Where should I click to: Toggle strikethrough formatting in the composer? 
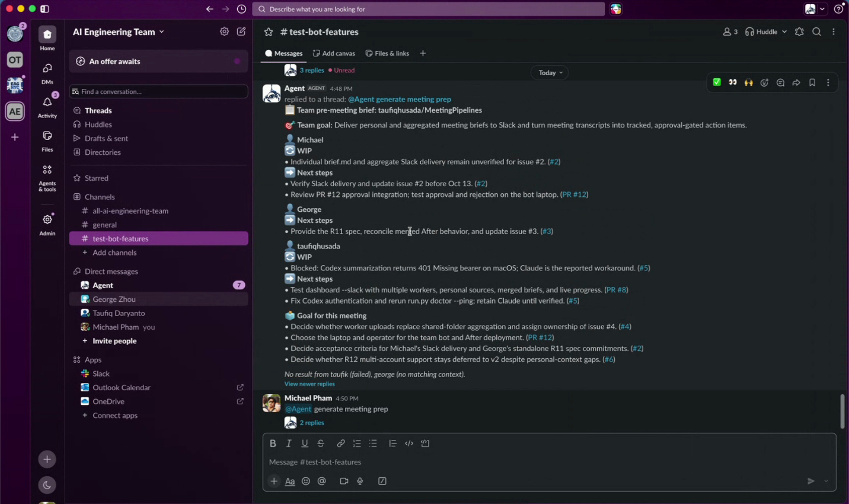(x=321, y=444)
